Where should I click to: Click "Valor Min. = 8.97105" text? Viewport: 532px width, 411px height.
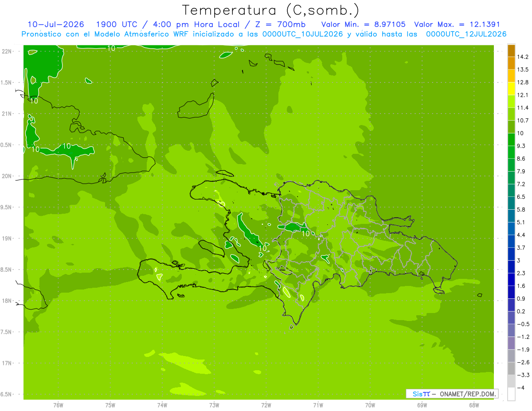[x=363, y=24]
